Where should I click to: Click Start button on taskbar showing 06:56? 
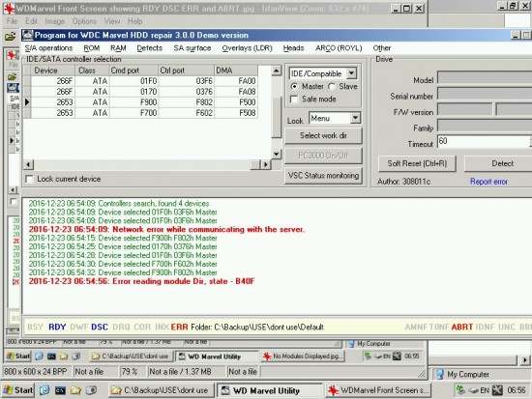pos(18,390)
